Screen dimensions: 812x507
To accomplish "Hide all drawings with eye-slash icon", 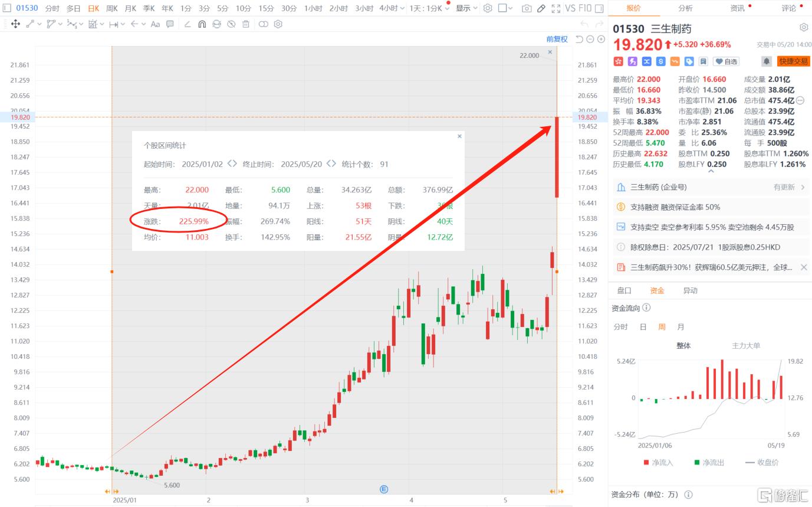I will tap(231, 24).
